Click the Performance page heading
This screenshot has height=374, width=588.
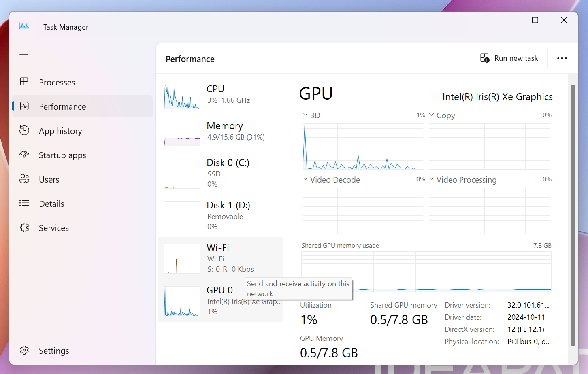coord(190,59)
